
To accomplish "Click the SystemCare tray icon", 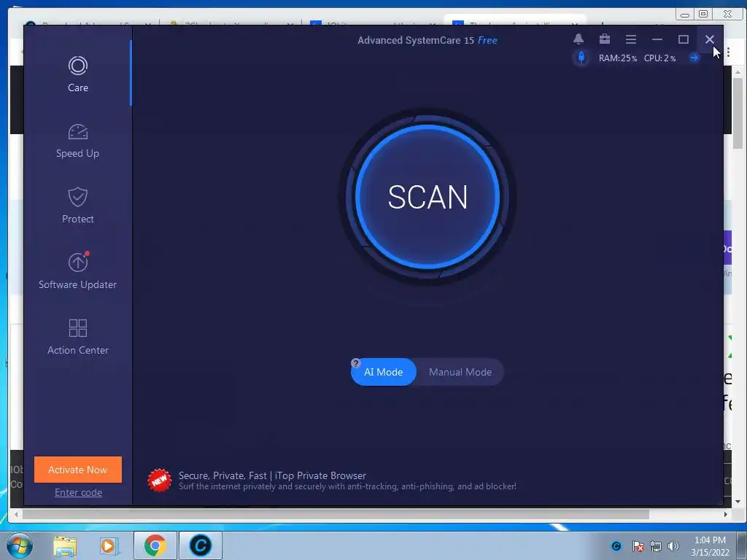I will point(616,545).
